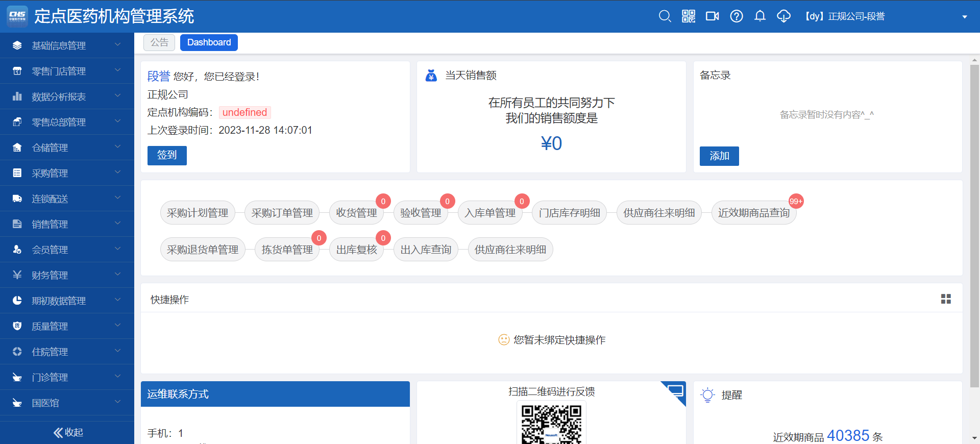Click the 连锁配送 truck icon
The height and width of the screenshot is (444, 980).
tap(17, 199)
